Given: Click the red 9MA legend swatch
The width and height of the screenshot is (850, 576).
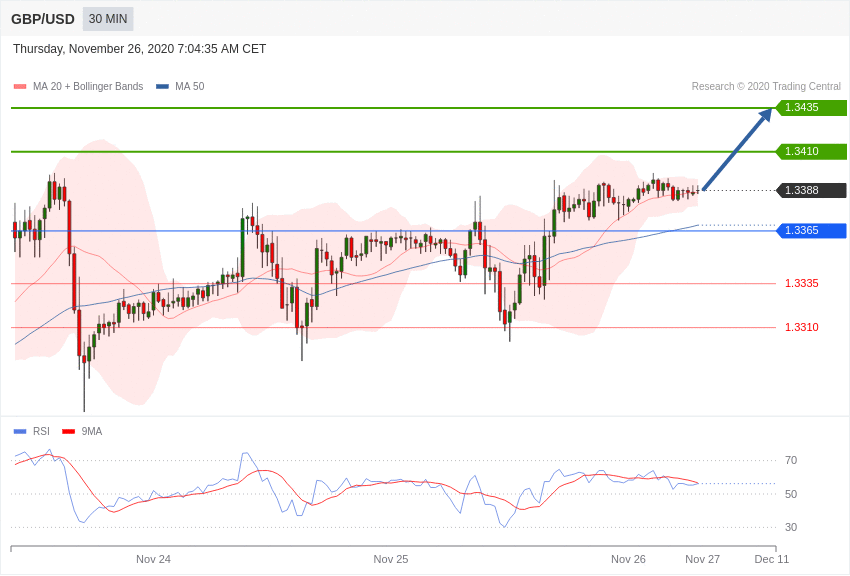Looking at the screenshot, I should click(69, 432).
